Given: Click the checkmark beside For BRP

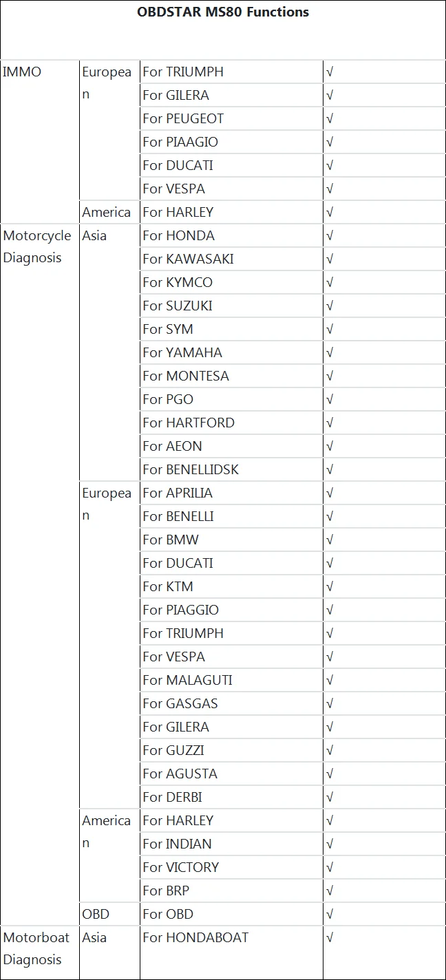Looking at the screenshot, I should [330, 891].
